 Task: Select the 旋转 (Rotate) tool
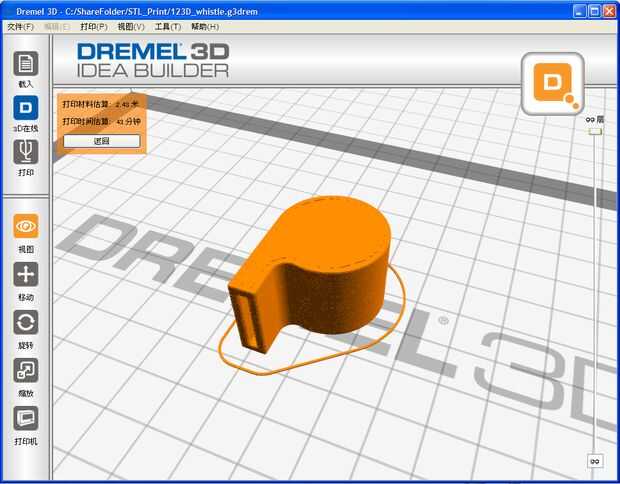click(x=26, y=322)
